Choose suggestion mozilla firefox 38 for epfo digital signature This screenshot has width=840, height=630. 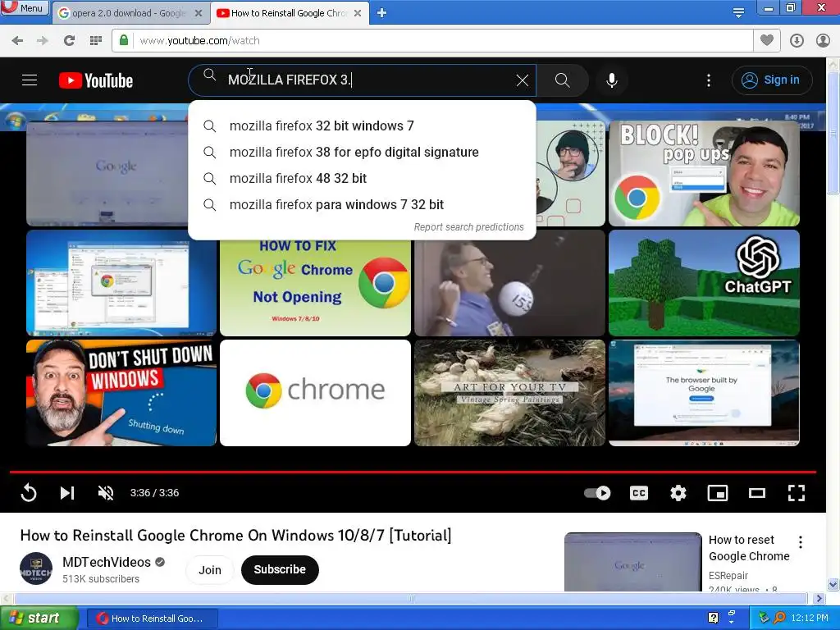362,152
